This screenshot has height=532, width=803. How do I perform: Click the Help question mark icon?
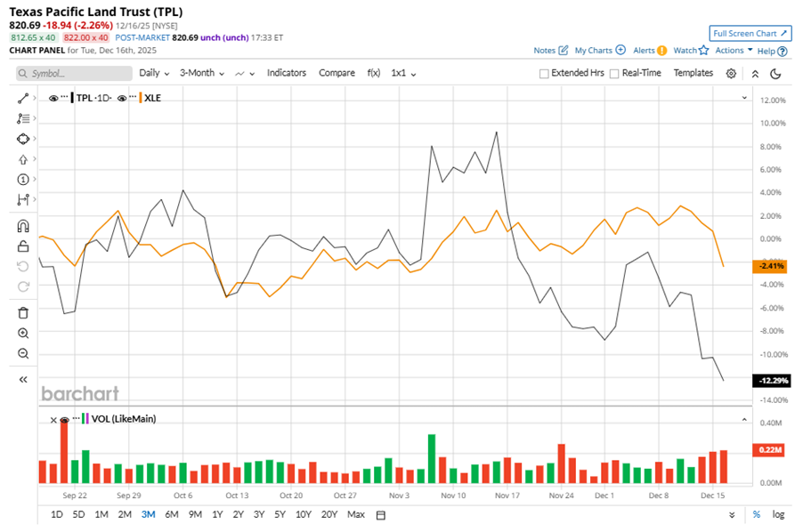pos(782,52)
